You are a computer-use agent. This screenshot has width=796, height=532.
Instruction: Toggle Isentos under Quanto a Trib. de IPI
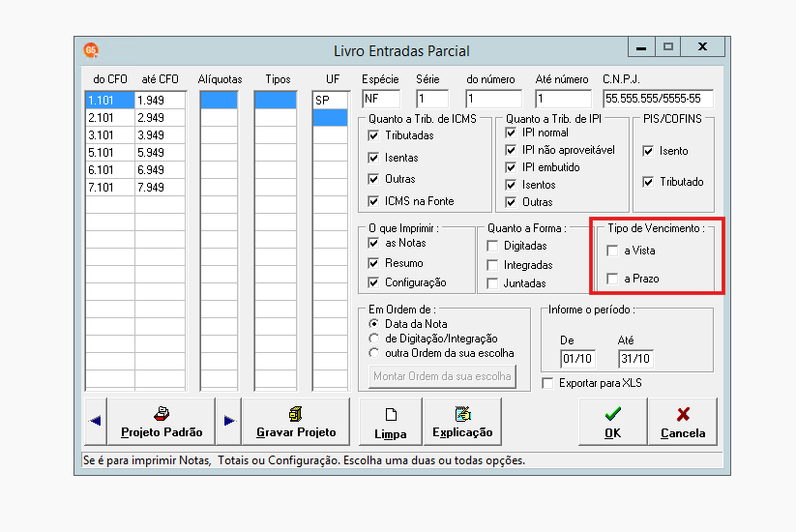(511, 185)
